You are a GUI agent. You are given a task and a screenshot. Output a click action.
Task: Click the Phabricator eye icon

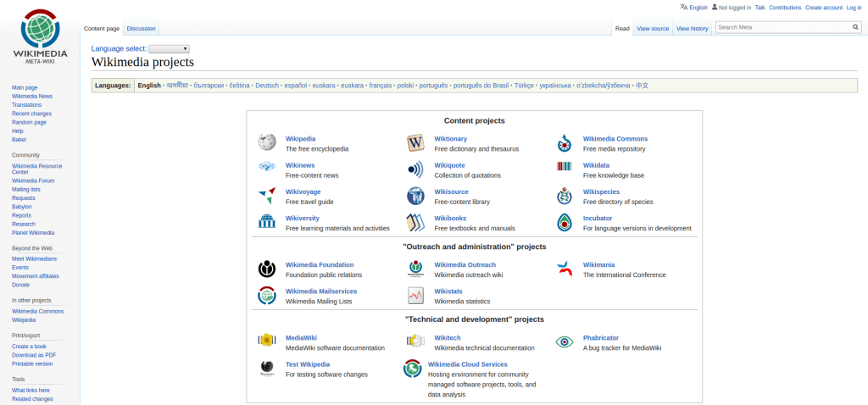(564, 342)
